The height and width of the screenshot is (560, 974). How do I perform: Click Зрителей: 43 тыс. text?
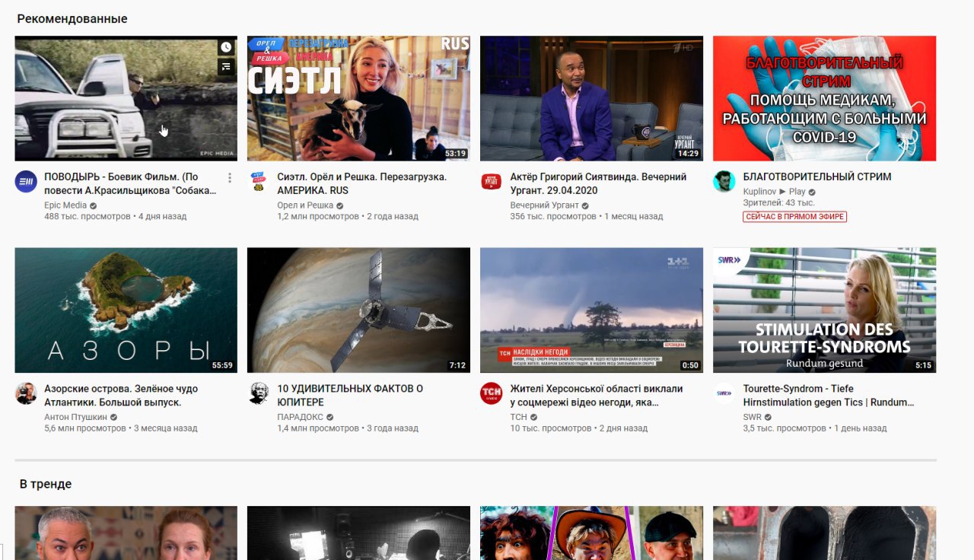pyautogui.click(x=778, y=203)
